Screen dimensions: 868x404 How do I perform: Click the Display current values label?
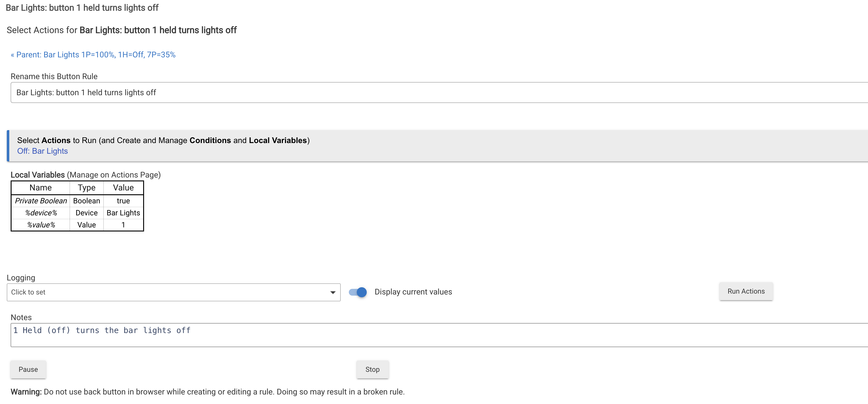click(413, 292)
